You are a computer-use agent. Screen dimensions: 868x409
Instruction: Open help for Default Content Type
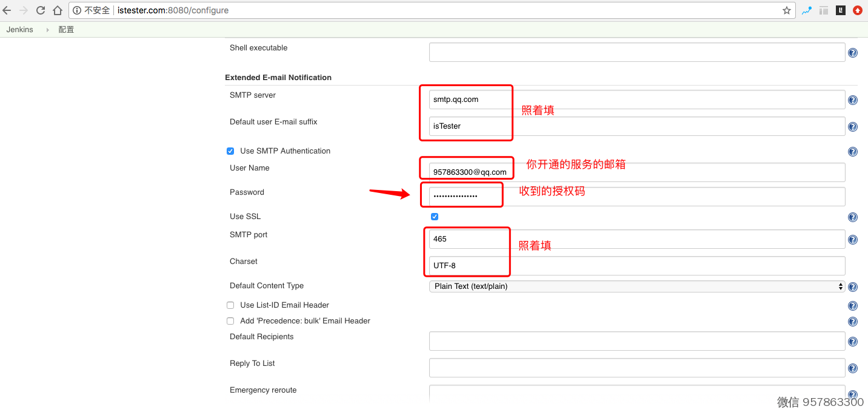[x=853, y=287]
